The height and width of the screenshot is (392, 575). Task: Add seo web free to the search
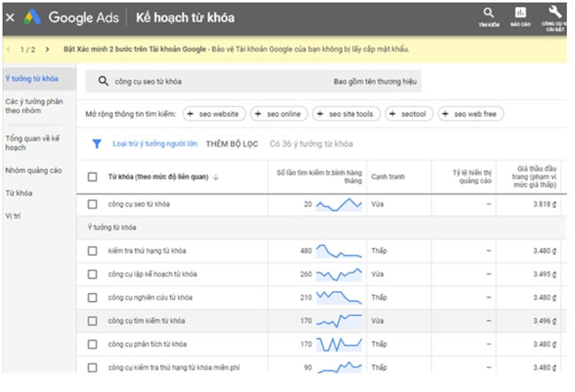coord(471,114)
